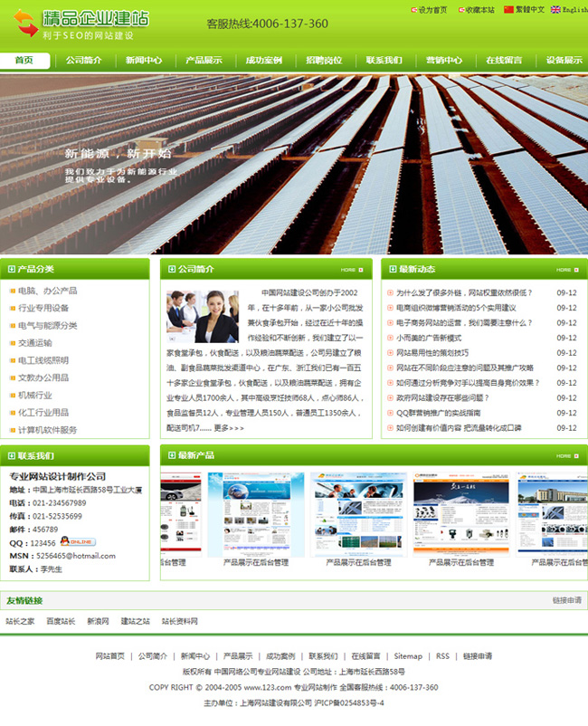Click phone number 021-234567989

[59, 502]
